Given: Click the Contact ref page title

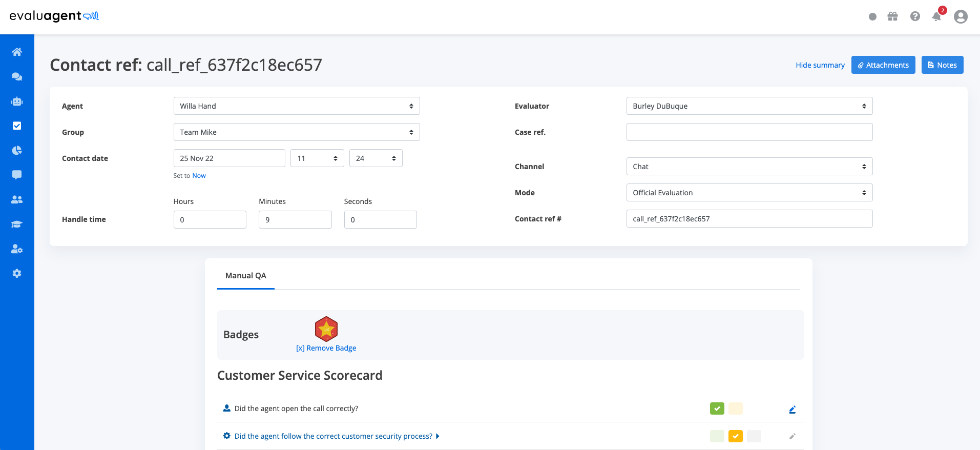Looking at the screenshot, I should pos(186,65).
